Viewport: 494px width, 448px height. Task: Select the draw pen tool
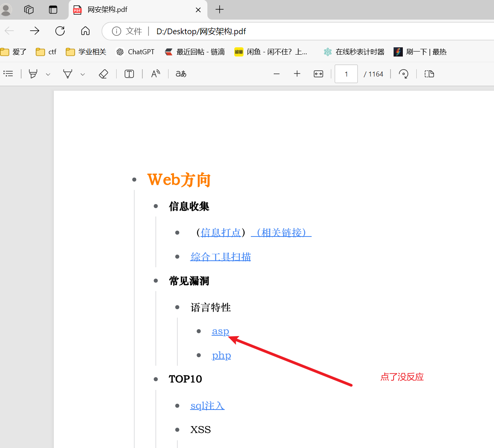pyautogui.click(x=68, y=74)
